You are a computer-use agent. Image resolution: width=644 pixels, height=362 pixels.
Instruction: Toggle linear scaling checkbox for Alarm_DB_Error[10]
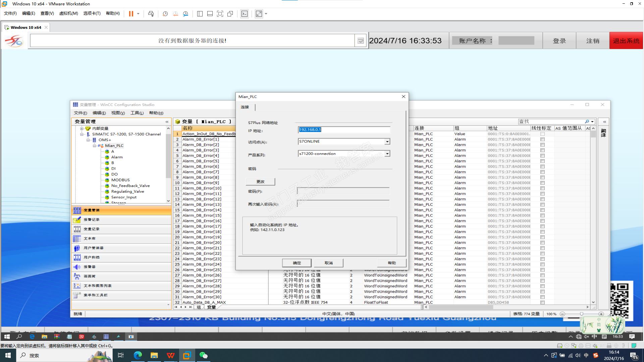(x=542, y=188)
